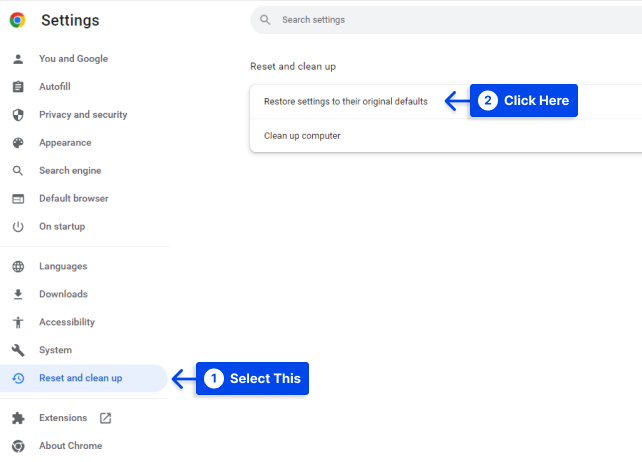Click the You and Google person icon
Screen dimensions: 642x462
coord(18,59)
